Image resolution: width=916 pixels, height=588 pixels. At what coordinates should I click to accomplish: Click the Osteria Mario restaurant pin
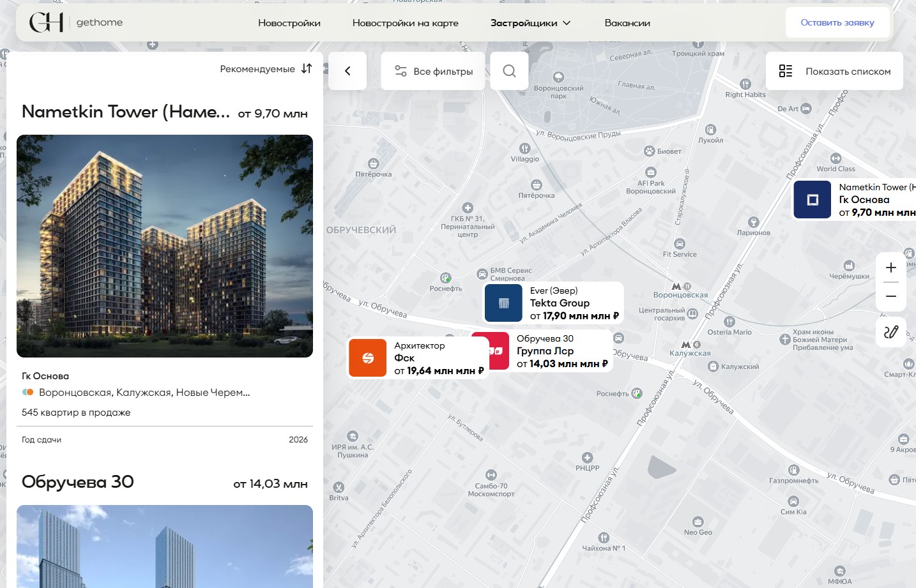click(729, 322)
